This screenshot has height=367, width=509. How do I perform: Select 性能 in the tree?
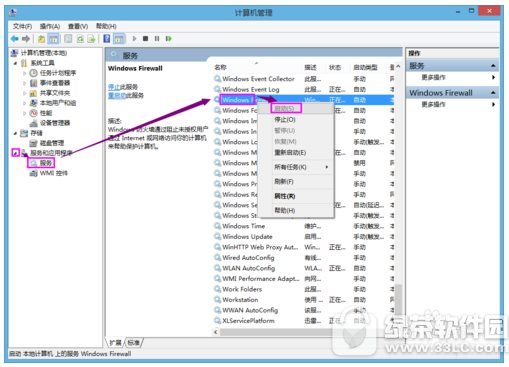(46, 113)
